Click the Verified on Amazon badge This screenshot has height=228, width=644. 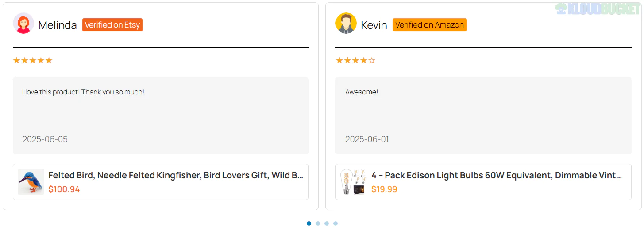coord(429,25)
